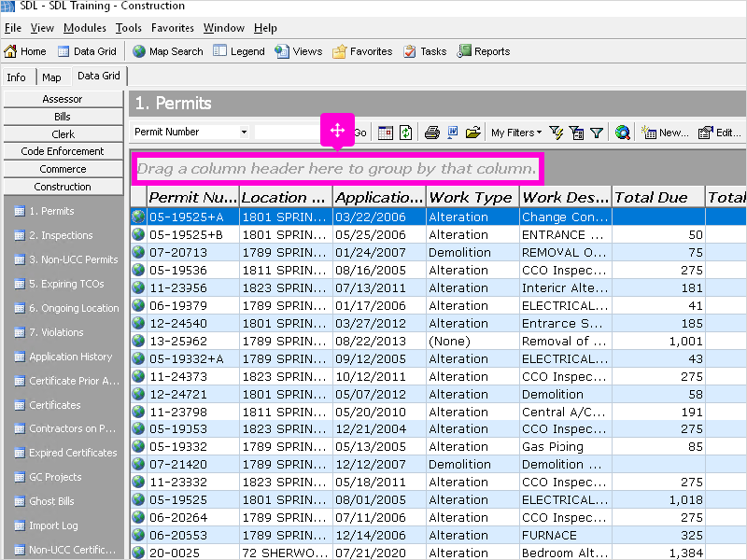Open the Expired Certificates grid
The image size is (747, 560).
[65, 453]
